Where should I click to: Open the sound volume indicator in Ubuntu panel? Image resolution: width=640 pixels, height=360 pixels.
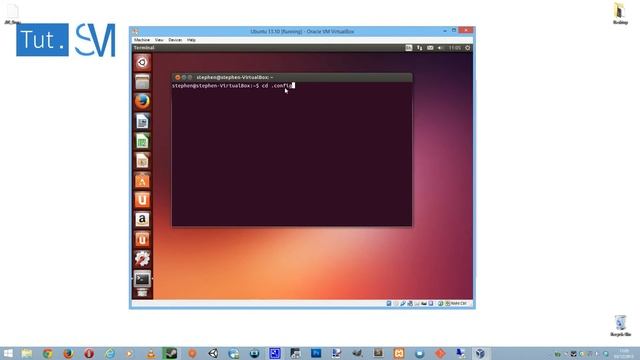tap(440, 48)
